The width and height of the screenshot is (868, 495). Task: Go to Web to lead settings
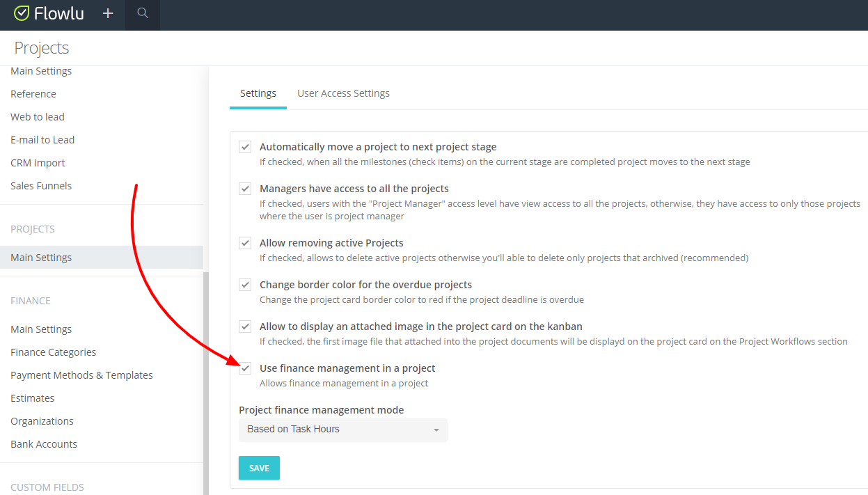pos(38,117)
